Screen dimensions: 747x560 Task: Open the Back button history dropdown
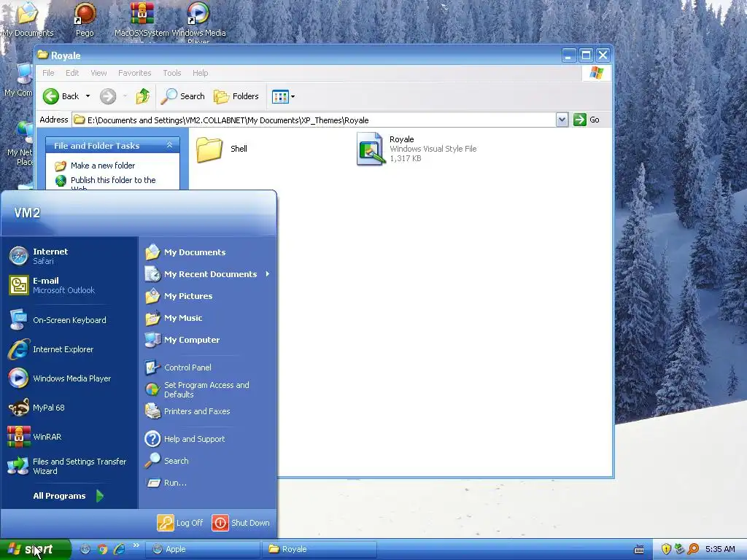pyautogui.click(x=88, y=96)
